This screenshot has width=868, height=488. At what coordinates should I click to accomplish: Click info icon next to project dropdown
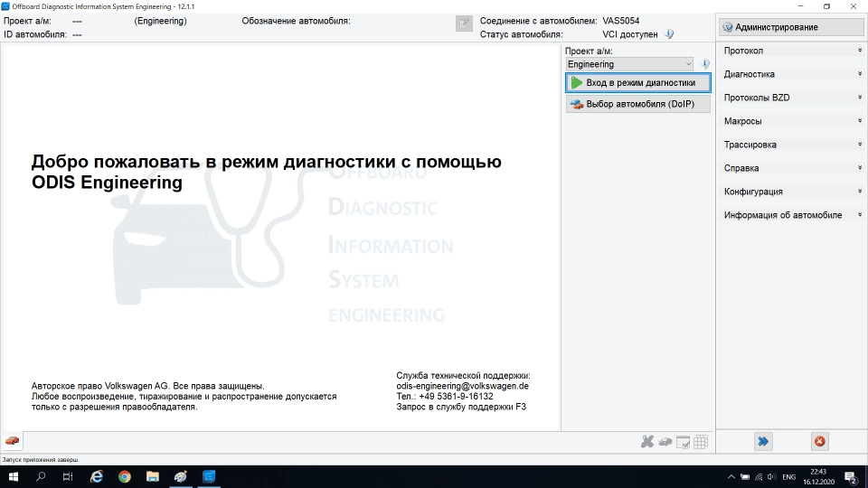point(704,64)
